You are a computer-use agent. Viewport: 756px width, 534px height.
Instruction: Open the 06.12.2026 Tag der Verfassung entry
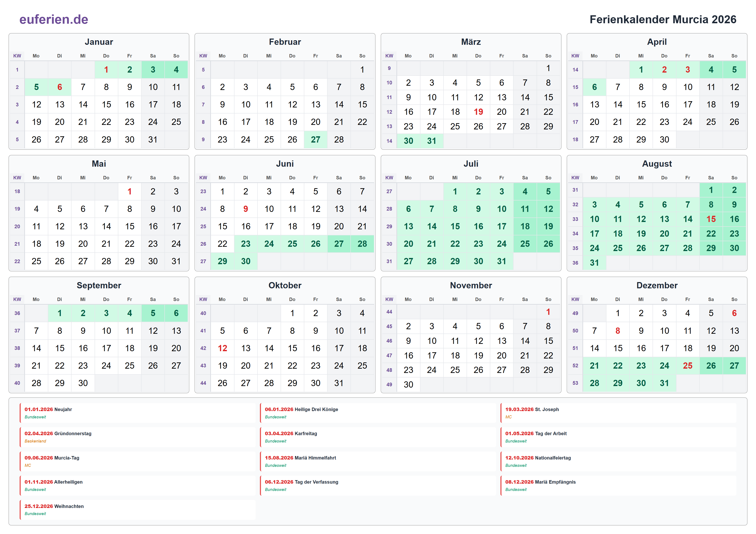click(378, 485)
